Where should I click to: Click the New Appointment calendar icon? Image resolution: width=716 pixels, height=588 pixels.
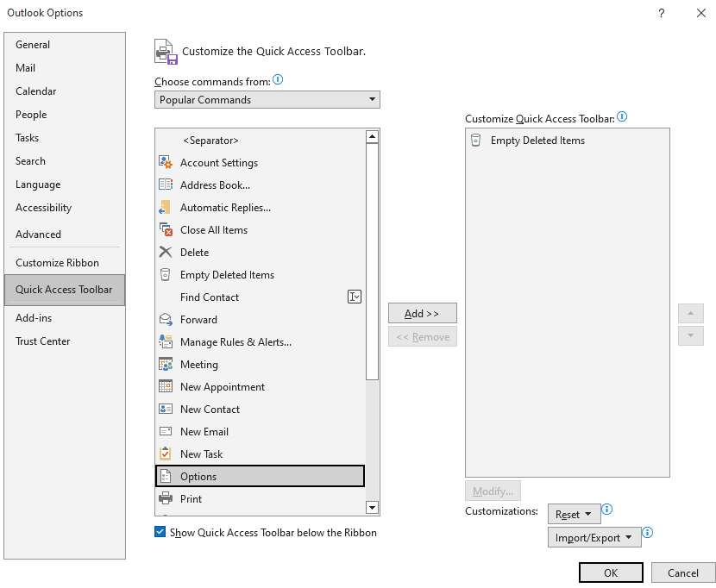click(x=166, y=386)
